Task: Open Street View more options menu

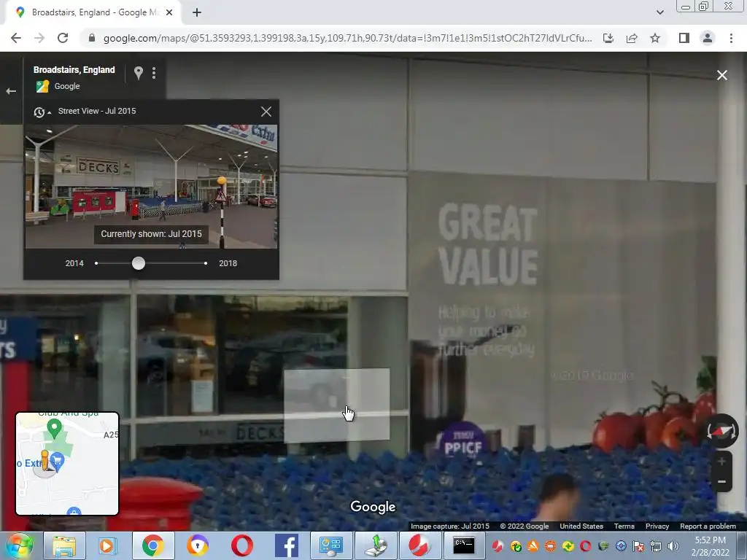Action: click(153, 73)
